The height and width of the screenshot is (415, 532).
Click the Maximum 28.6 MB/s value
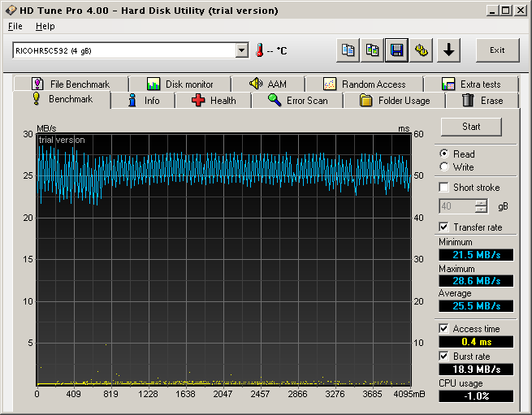[476, 281]
